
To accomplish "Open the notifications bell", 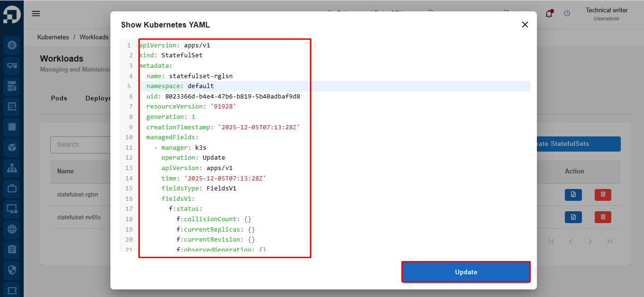I will coord(549,14).
